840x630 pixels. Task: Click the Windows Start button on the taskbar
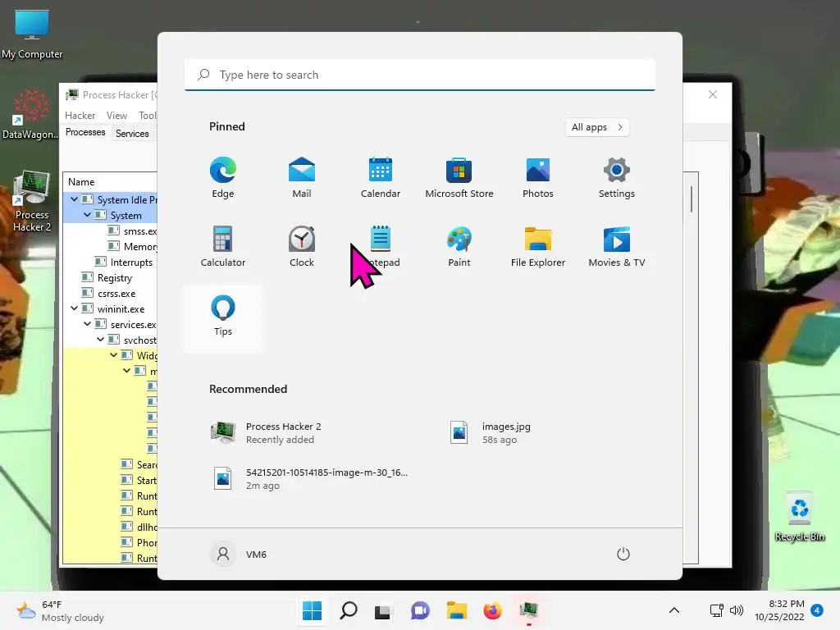pyautogui.click(x=312, y=610)
